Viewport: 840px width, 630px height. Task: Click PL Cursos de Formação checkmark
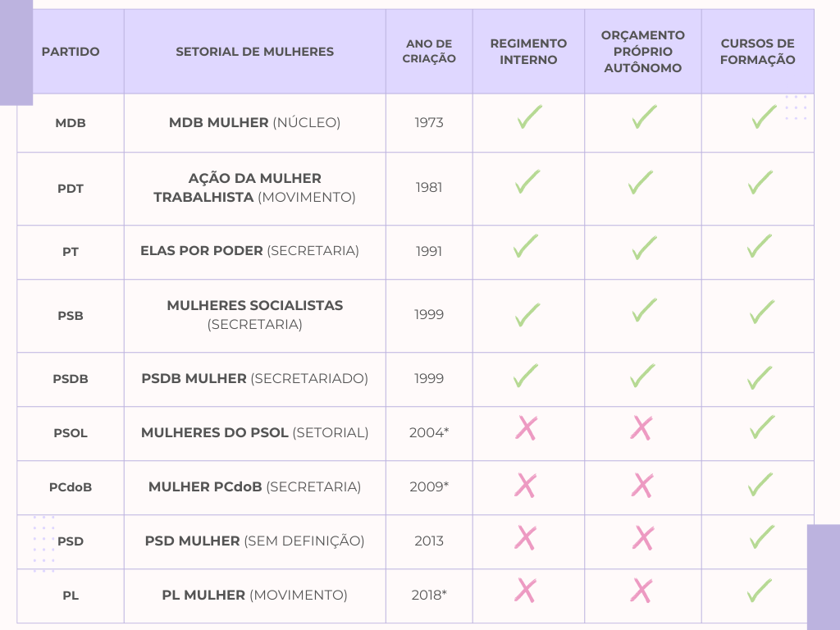click(x=759, y=591)
